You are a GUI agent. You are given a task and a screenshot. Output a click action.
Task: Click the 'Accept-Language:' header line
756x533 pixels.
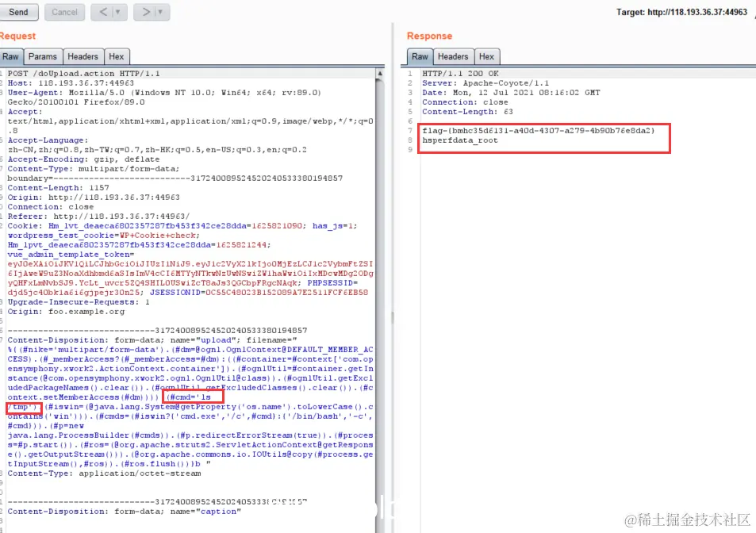tap(48, 140)
